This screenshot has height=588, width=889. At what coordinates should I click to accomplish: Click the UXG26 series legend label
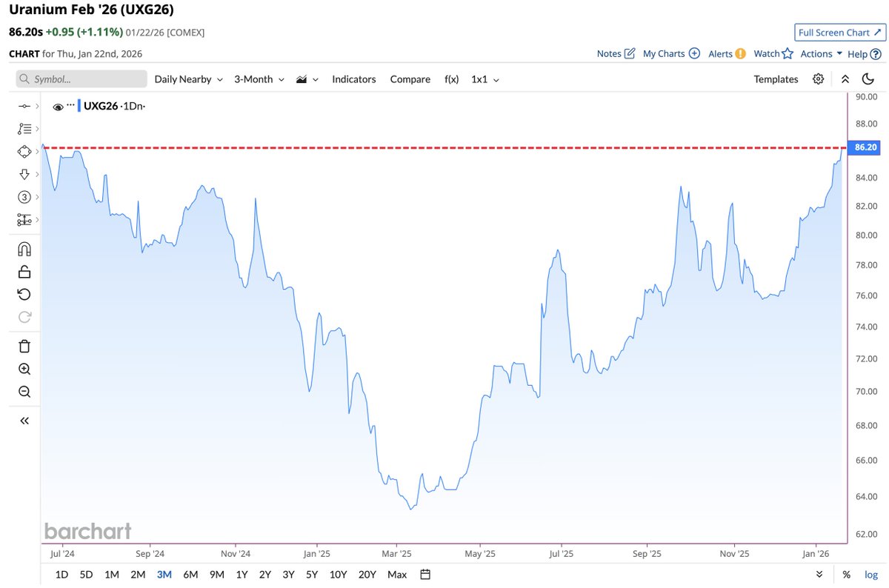101,107
